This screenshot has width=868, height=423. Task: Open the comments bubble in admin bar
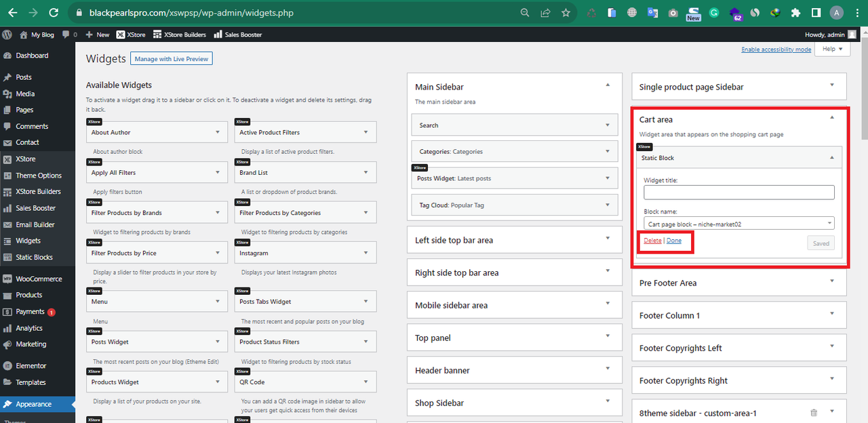(69, 35)
